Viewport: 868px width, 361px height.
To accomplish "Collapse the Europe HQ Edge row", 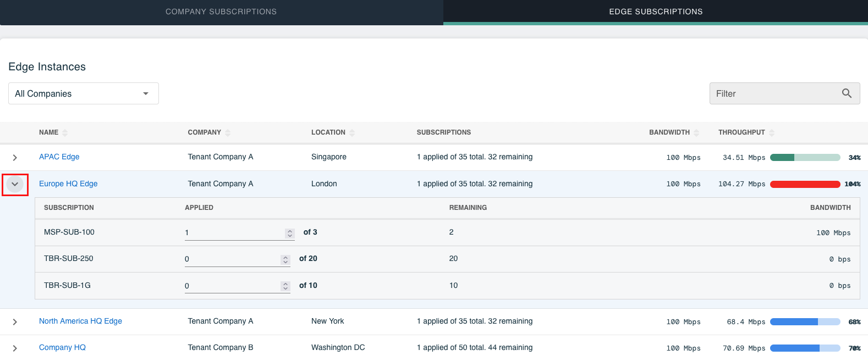I will [15, 184].
